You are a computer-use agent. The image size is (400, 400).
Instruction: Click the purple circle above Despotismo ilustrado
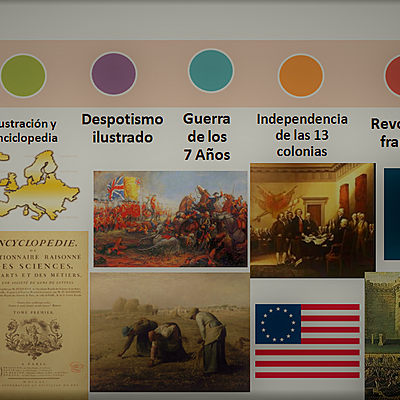[x=114, y=74]
